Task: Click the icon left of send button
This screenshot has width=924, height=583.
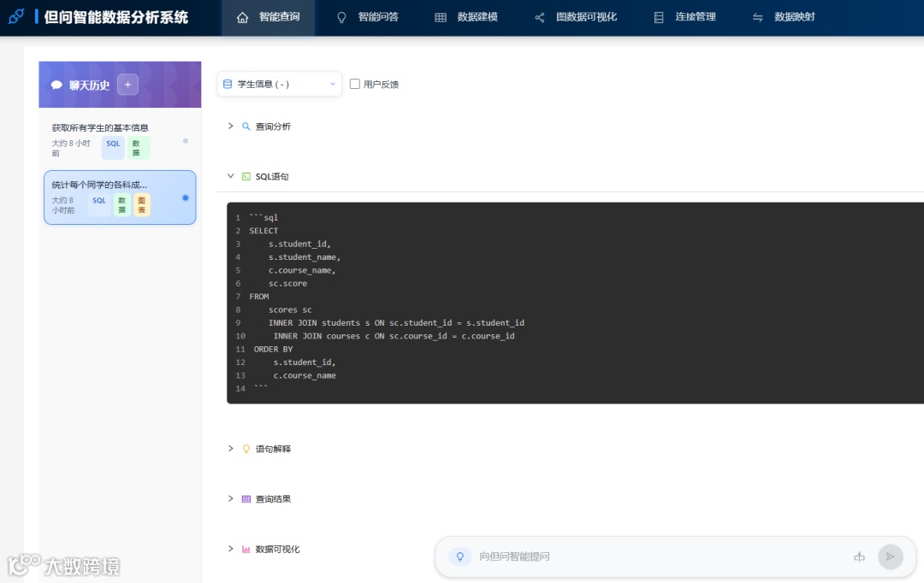Action: pyautogui.click(x=859, y=556)
